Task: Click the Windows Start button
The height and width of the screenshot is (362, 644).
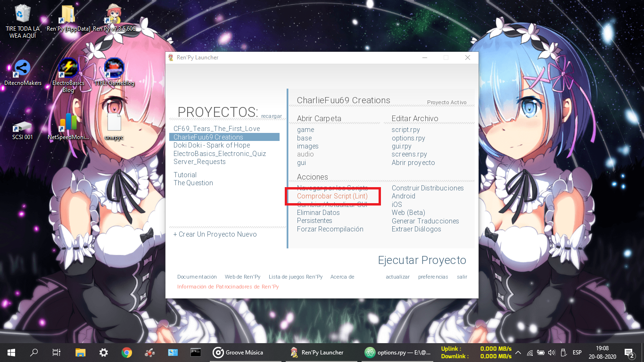Action: (11, 352)
